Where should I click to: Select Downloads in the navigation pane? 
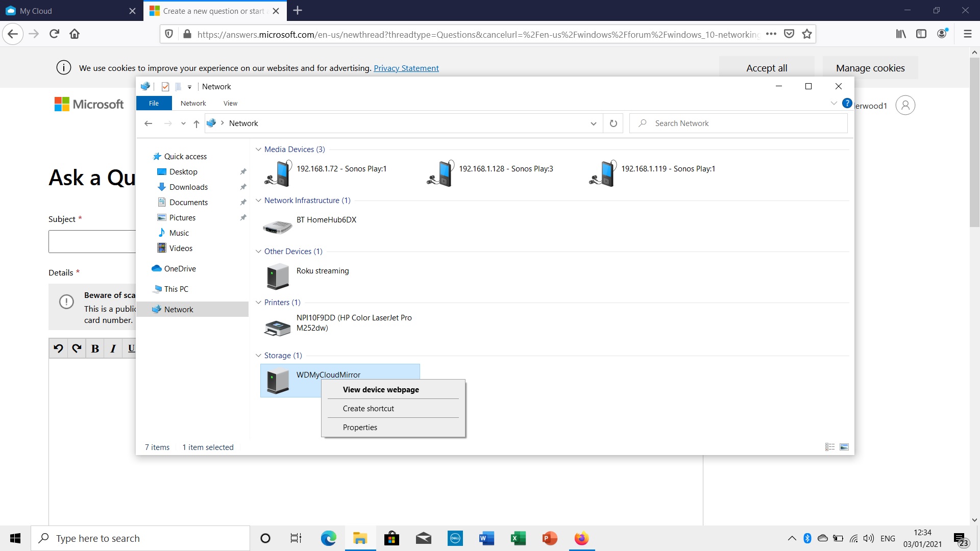[188, 187]
